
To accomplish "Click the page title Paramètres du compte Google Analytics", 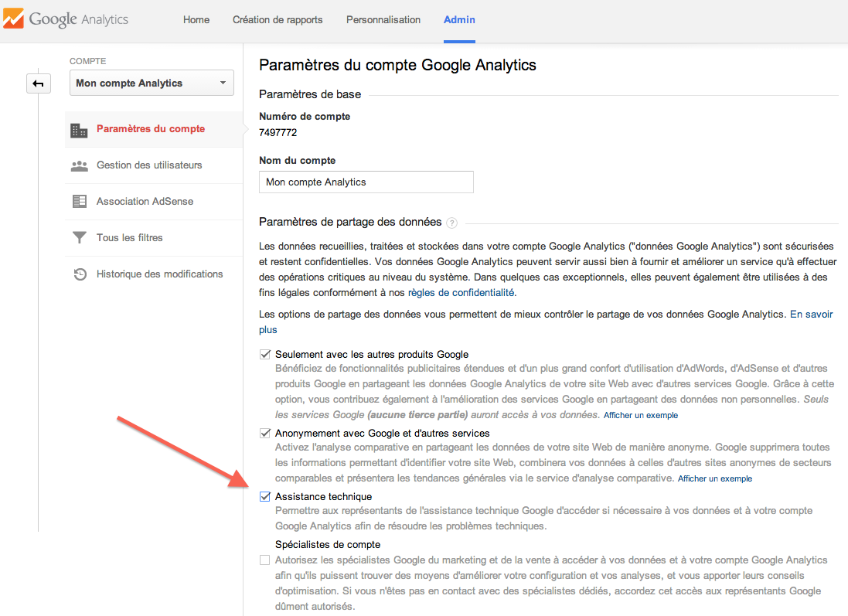I will pyautogui.click(x=397, y=65).
